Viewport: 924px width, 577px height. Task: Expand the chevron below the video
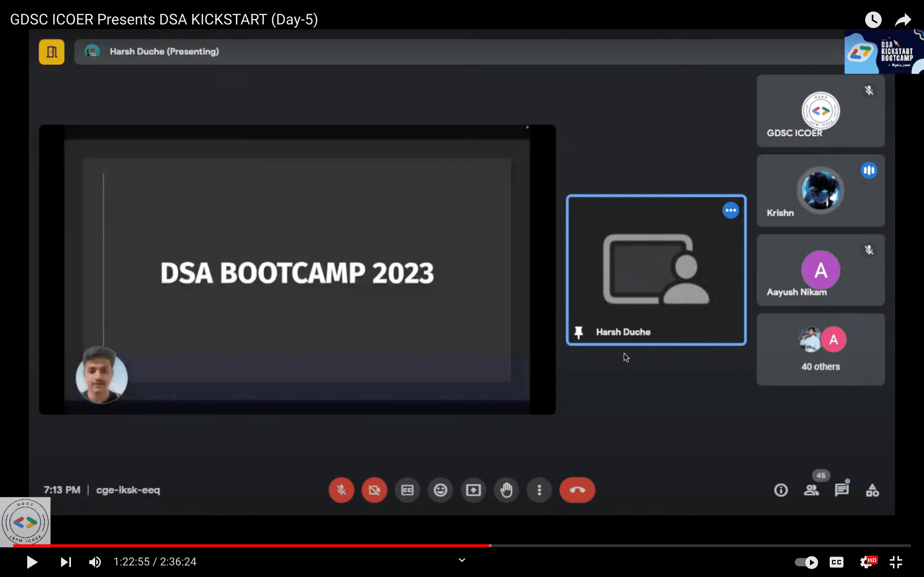pyautogui.click(x=462, y=560)
